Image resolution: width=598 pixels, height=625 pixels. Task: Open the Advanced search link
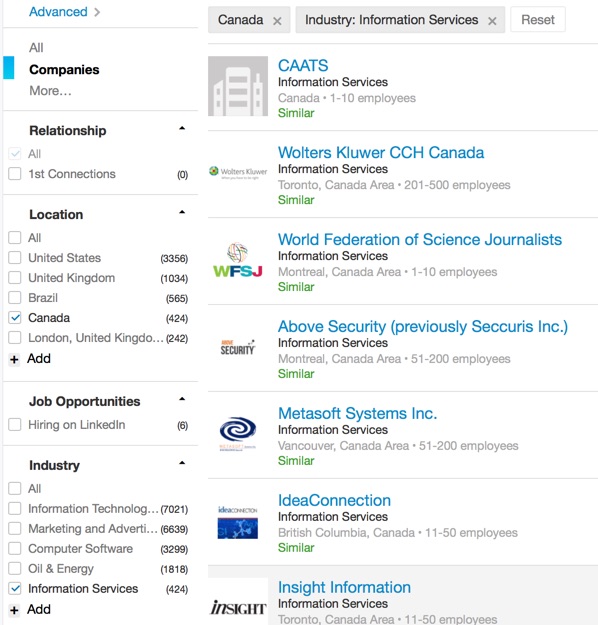64,12
